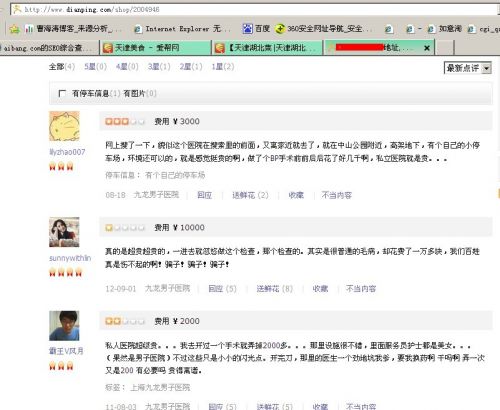Close the active tab with the X
The height and width of the screenshot is (410, 500).
click(427, 48)
